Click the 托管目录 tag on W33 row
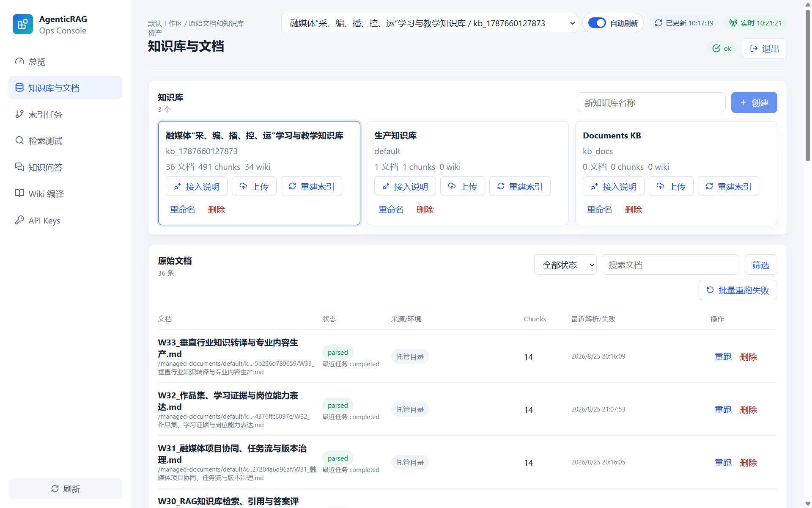 tap(410, 356)
